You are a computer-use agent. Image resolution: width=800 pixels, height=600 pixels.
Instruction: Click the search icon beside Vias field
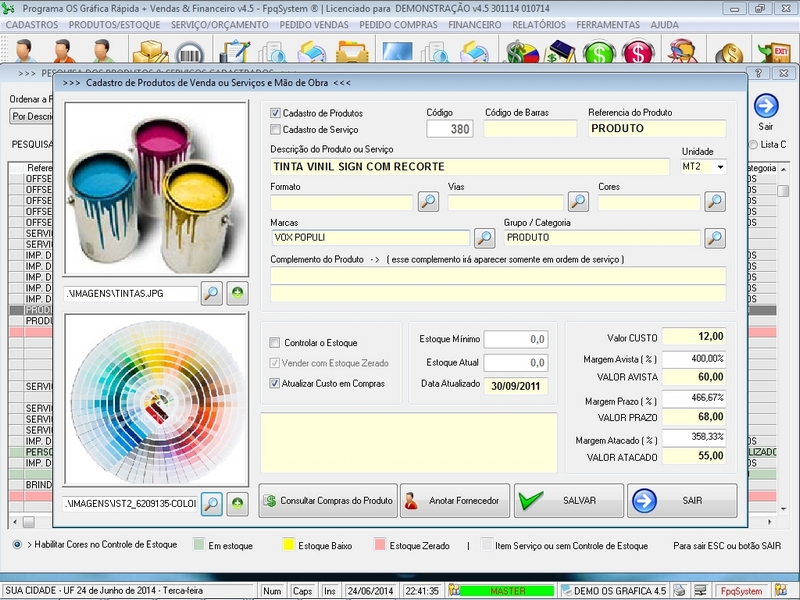[578, 202]
